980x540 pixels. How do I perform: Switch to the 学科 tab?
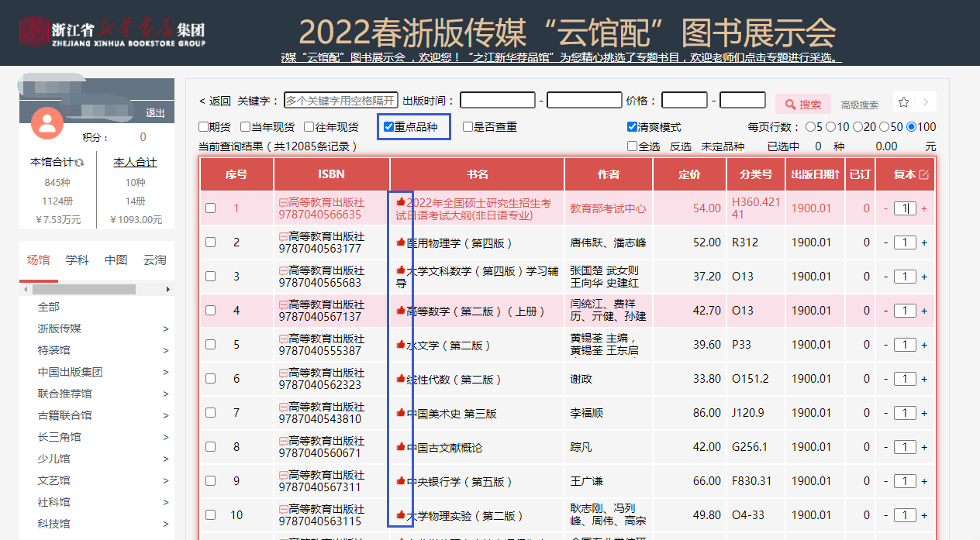pos(77,260)
